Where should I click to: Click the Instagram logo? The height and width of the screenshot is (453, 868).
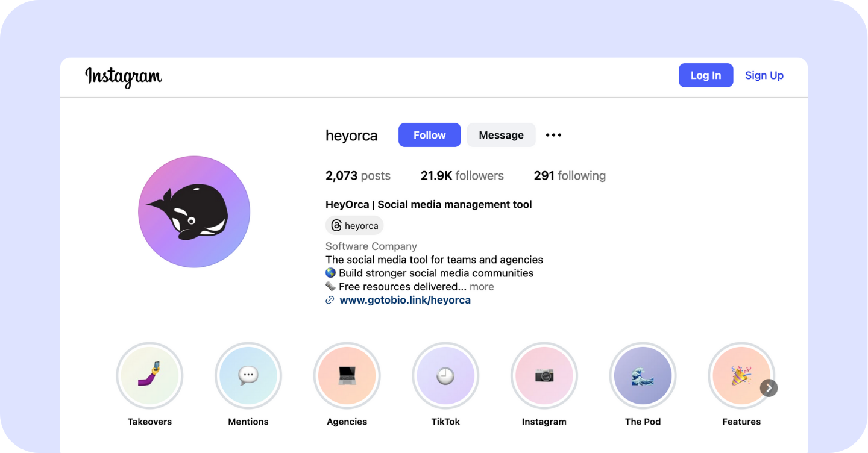[124, 77]
